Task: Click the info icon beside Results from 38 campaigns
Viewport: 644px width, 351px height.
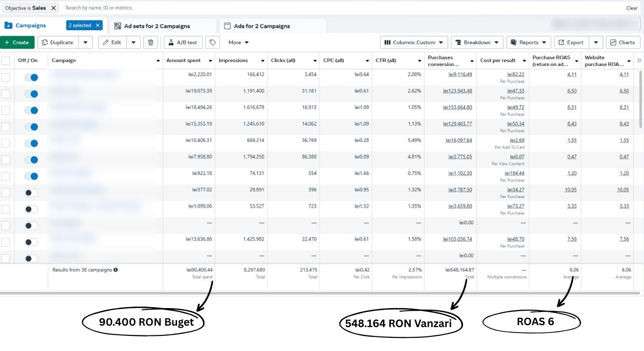Action: 116,270
